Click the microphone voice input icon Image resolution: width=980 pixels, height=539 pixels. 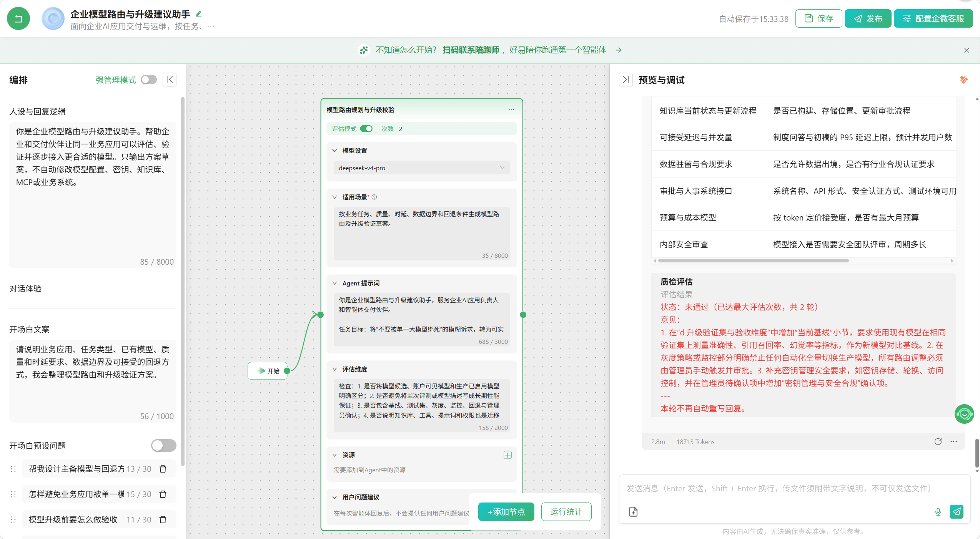point(938,512)
